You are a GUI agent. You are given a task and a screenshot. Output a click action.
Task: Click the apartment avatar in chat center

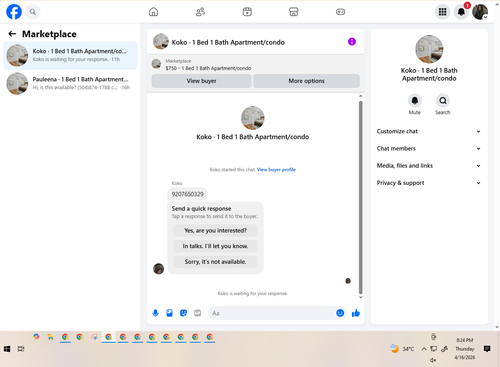point(253,118)
